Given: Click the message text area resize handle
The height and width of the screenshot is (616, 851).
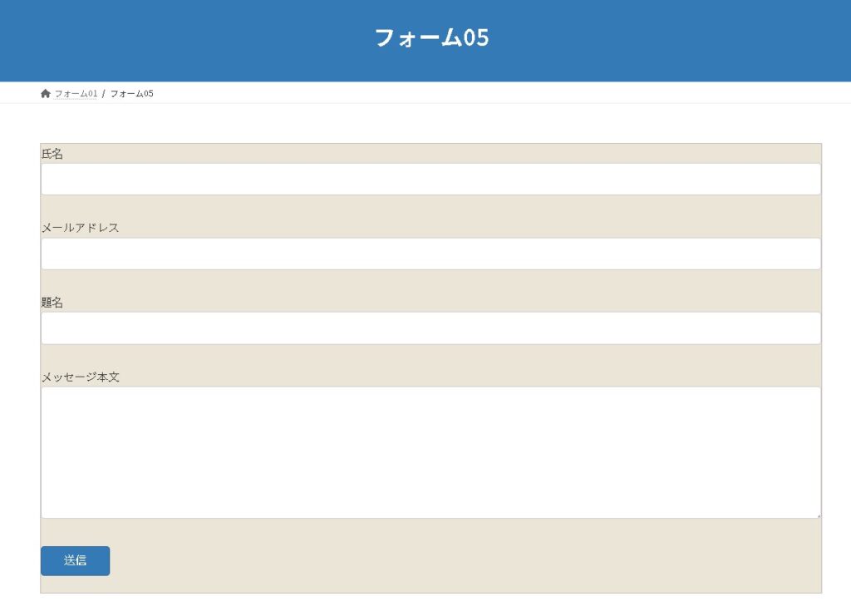Looking at the screenshot, I should click(818, 515).
